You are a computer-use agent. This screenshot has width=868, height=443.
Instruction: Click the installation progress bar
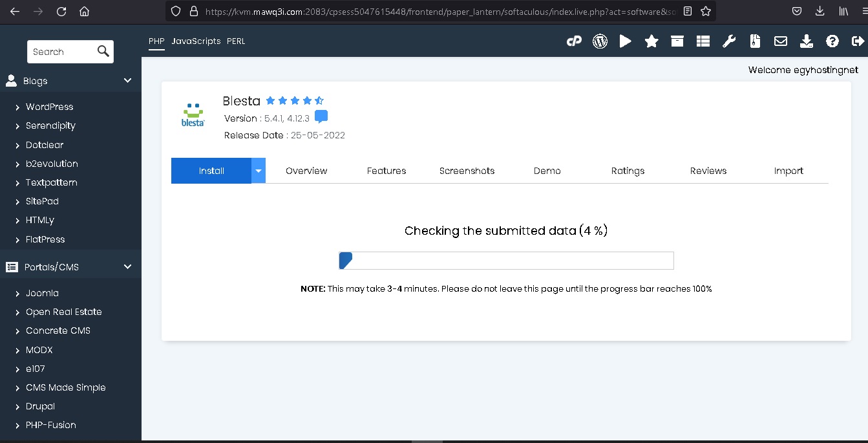[x=506, y=261]
